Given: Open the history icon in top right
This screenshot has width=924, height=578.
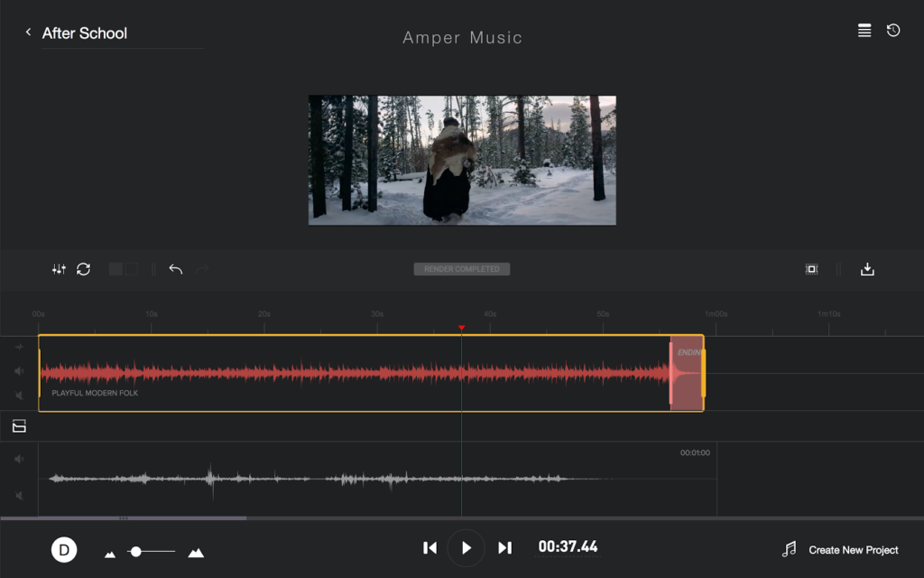Looking at the screenshot, I should click(893, 30).
